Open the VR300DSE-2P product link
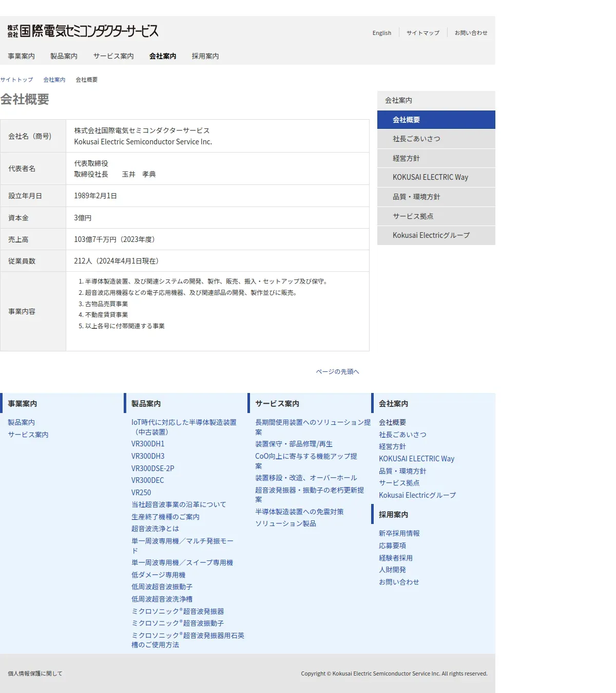Image resolution: width=616 pixels, height=693 pixels. pyautogui.click(x=153, y=469)
